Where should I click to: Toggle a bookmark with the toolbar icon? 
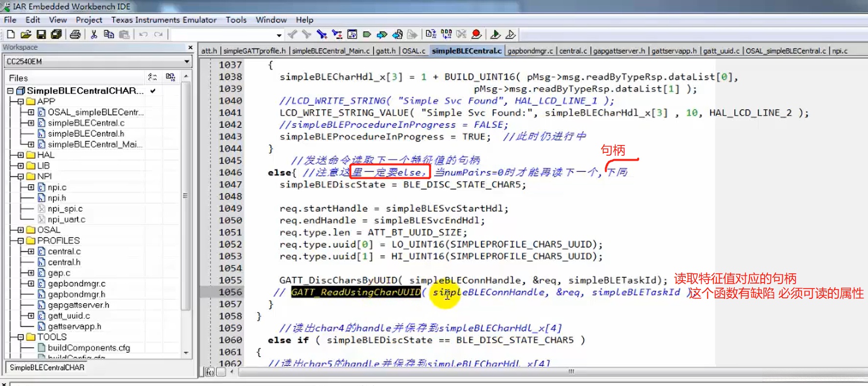coord(367,34)
